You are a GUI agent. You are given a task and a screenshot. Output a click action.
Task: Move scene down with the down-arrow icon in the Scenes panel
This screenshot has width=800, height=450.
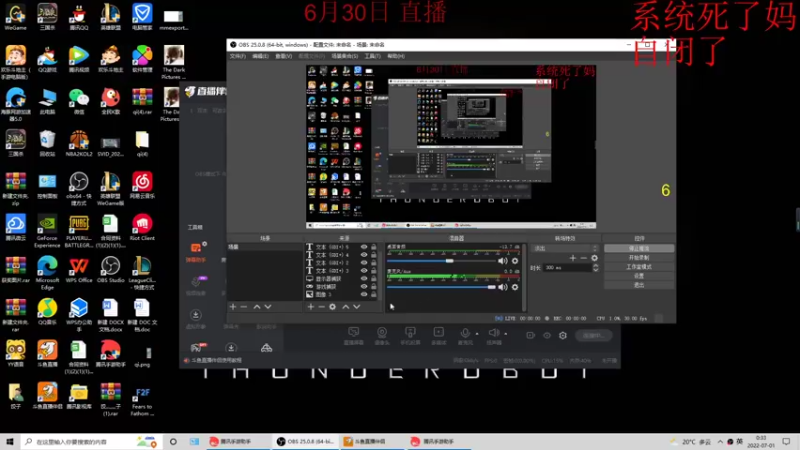coord(268,307)
